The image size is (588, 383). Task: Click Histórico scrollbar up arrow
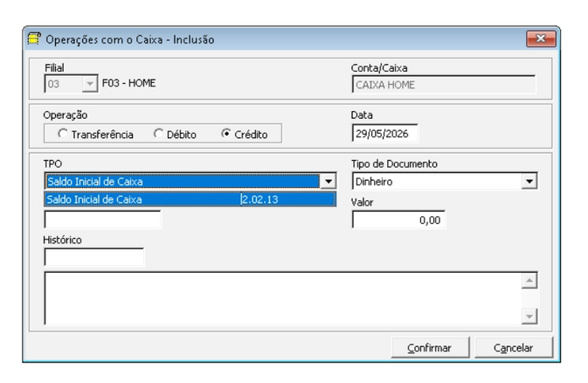point(529,281)
